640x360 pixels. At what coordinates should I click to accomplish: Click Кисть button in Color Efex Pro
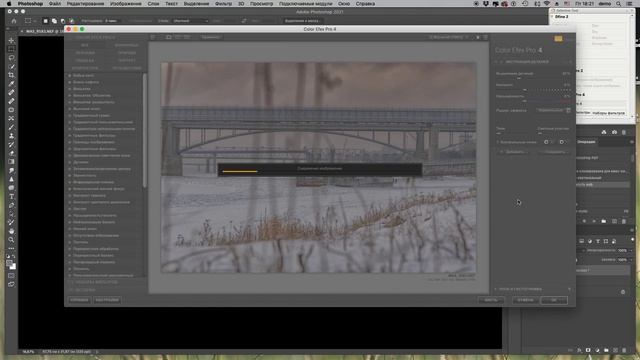pyautogui.click(x=491, y=300)
